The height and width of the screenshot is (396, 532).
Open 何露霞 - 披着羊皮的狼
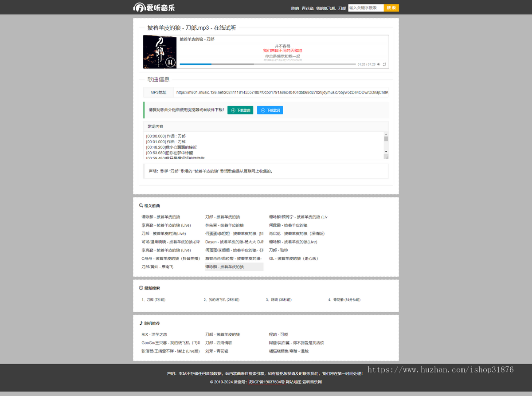(x=288, y=225)
